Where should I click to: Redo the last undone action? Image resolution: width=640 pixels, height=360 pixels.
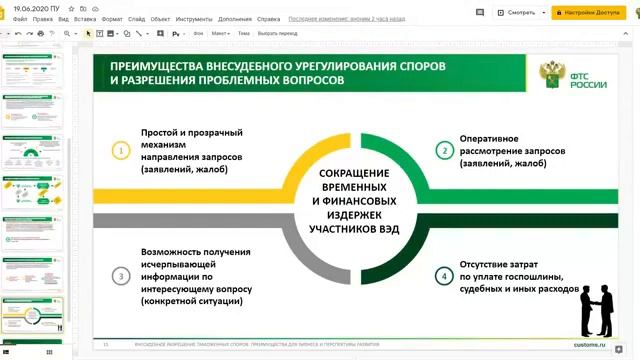29,33
